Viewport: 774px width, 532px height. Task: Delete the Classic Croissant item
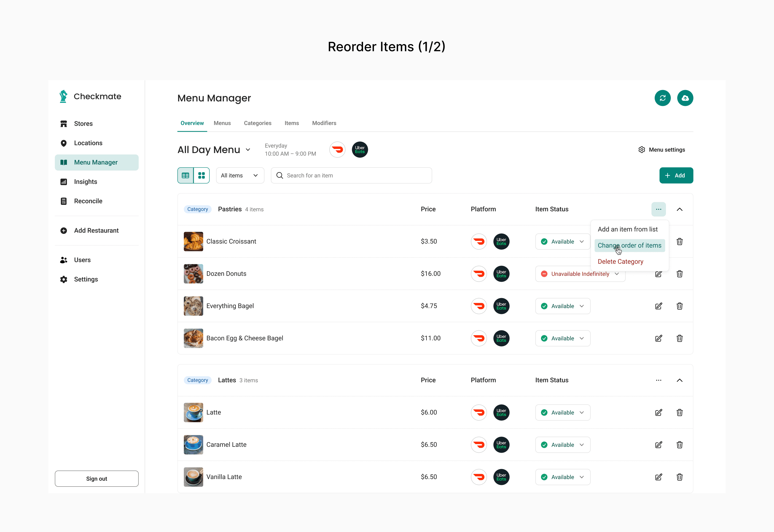pyautogui.click(x=679, y=241)
